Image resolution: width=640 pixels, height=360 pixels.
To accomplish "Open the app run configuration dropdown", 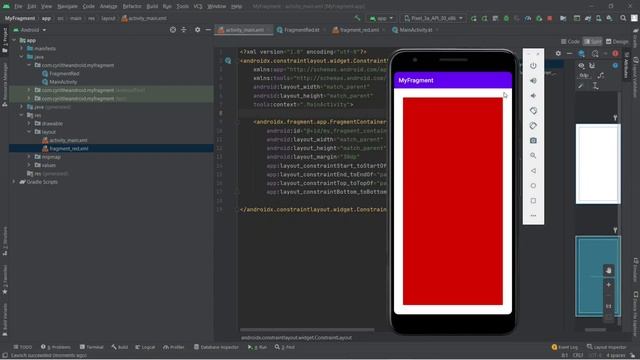I will click(x=381, y=18).
